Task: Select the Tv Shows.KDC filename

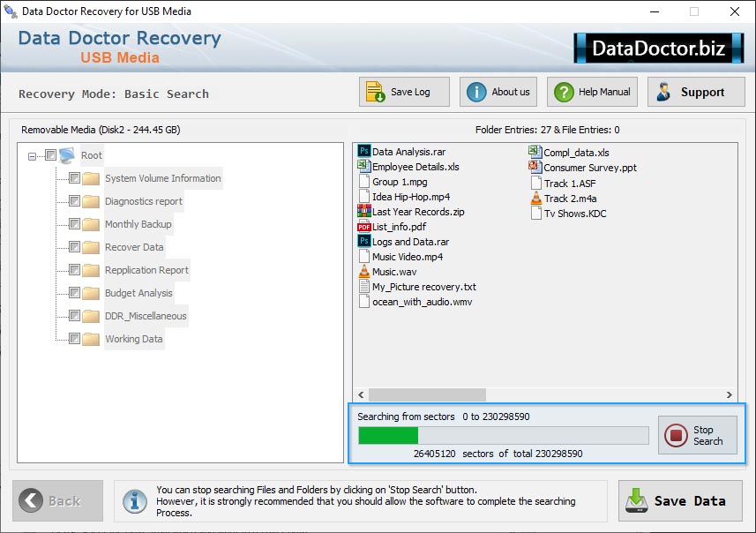Action: pos(575,214)
